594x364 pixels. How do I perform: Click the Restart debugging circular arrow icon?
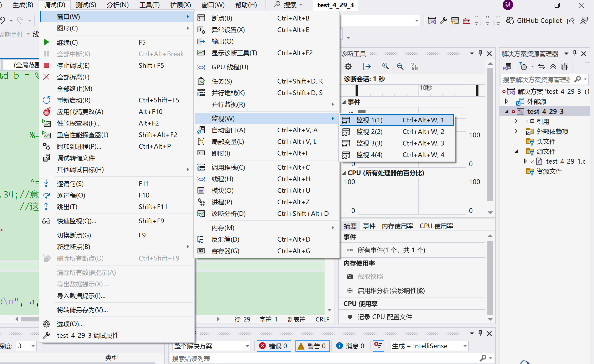[46, 100]
